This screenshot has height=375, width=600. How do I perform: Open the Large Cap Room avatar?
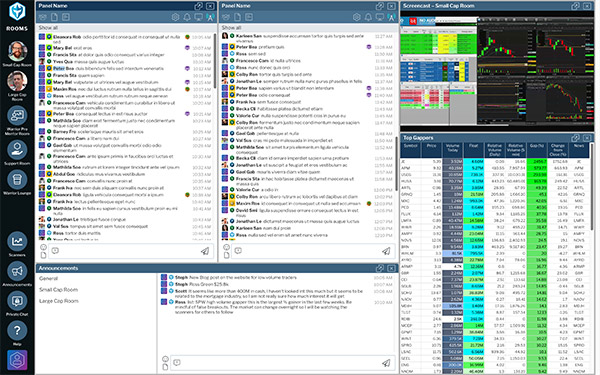[x=17, y=81]
